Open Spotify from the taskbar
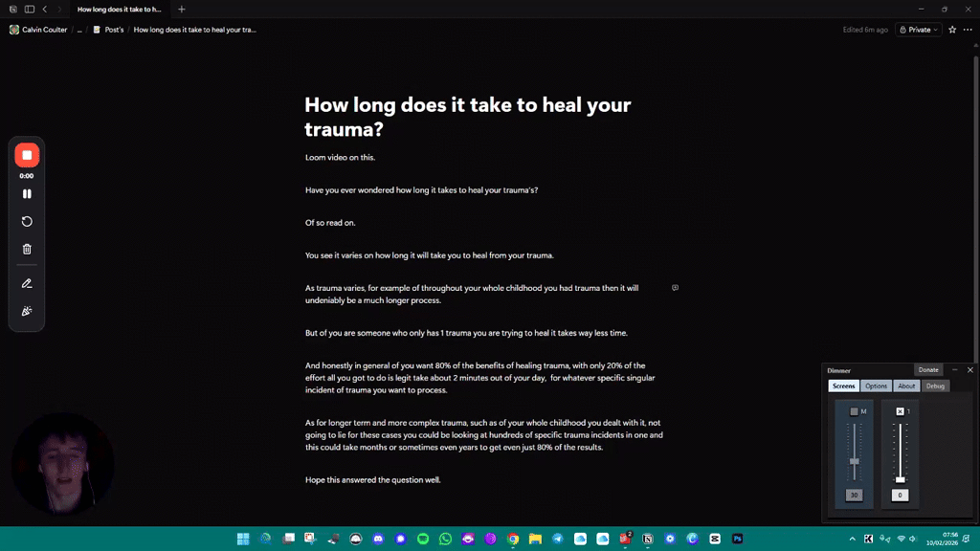This screenshot has height=551, width=980. pyautogui.click(x=421, y=539)
